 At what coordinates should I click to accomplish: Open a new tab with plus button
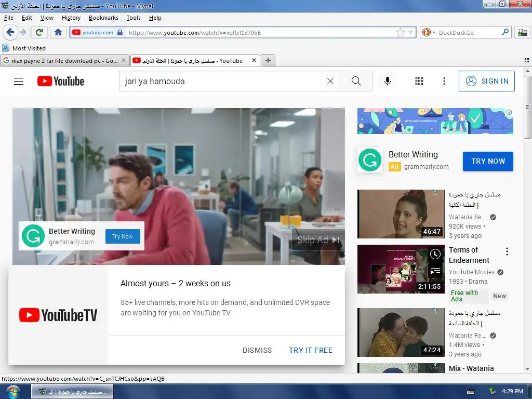click(x=268, y=60)
